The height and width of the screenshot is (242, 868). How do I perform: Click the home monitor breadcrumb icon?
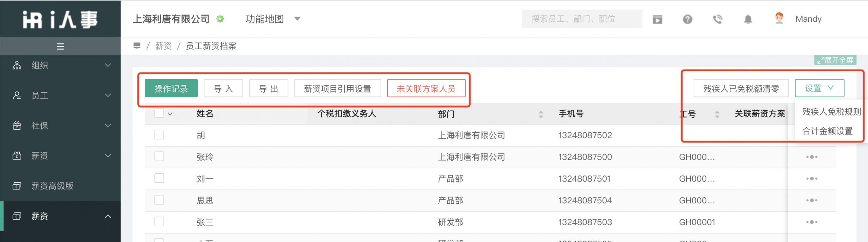137,46
